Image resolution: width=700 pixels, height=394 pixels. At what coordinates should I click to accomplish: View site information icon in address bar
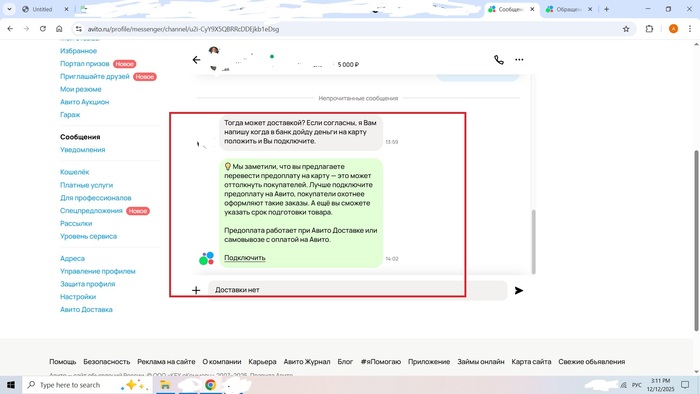79,29
